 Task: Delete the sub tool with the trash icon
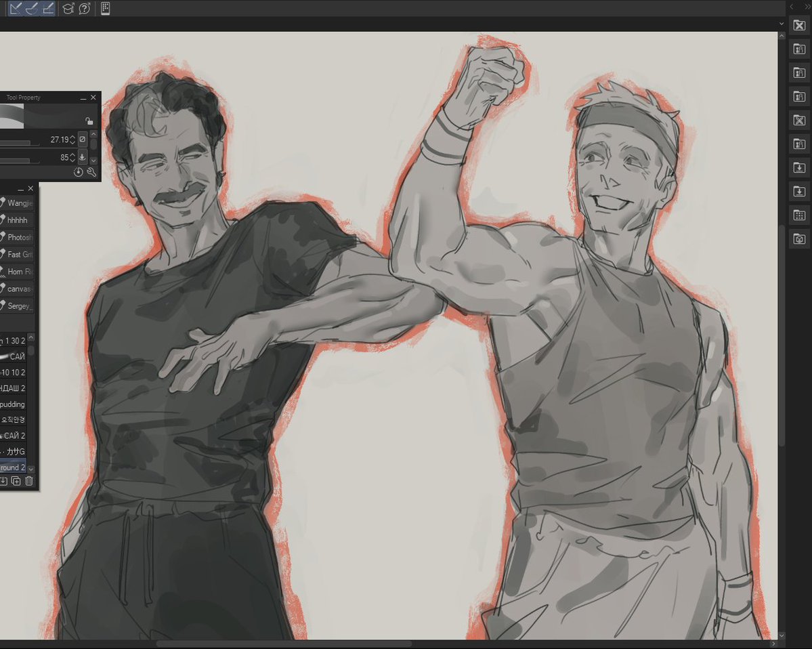click(30, 481)
